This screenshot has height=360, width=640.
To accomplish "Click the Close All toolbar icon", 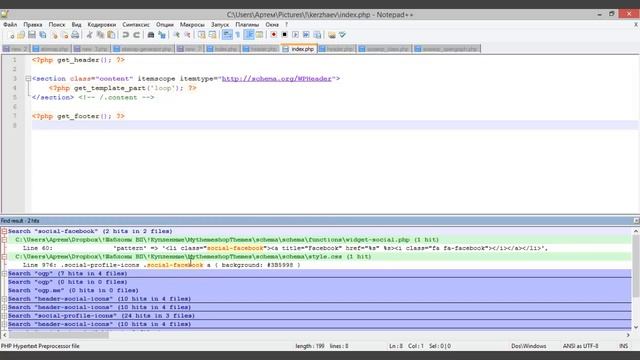I will 64,35.
